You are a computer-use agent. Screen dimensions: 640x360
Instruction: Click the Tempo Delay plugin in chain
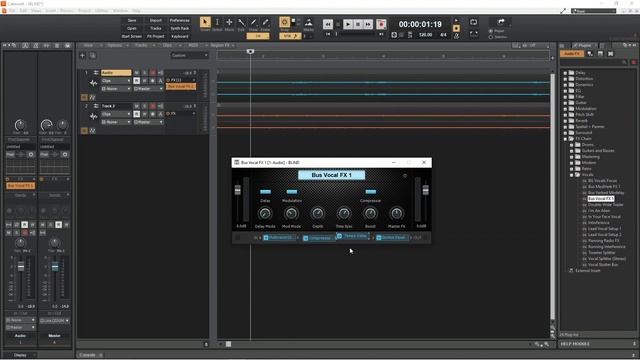(353, 236)
